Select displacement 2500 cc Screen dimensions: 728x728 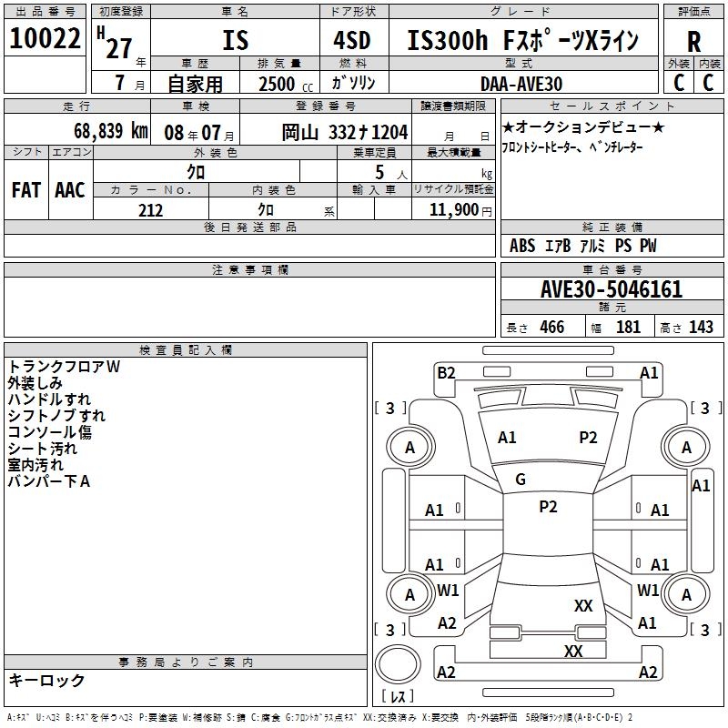coord(286,84)
